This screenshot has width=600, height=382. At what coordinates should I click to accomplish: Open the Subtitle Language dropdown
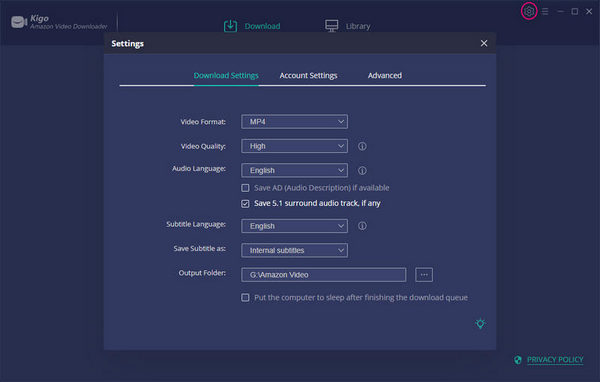point(294,226)
